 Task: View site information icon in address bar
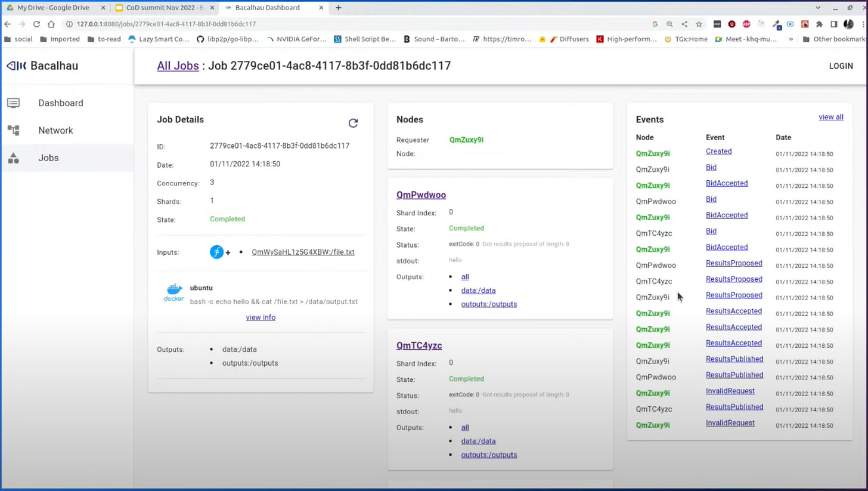click(69, 24)
